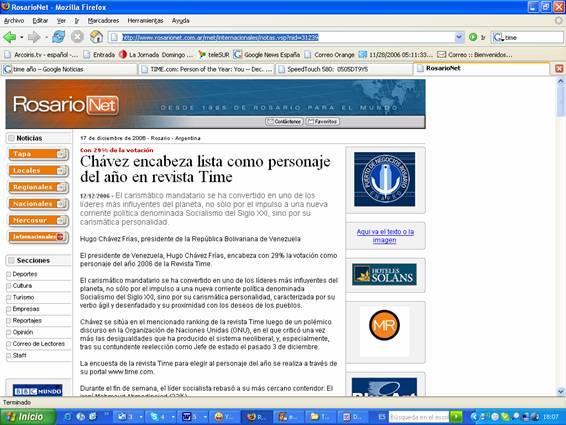Click the ES language indicator in taskbar
566x425 pixels.
[x=382, y=417]
